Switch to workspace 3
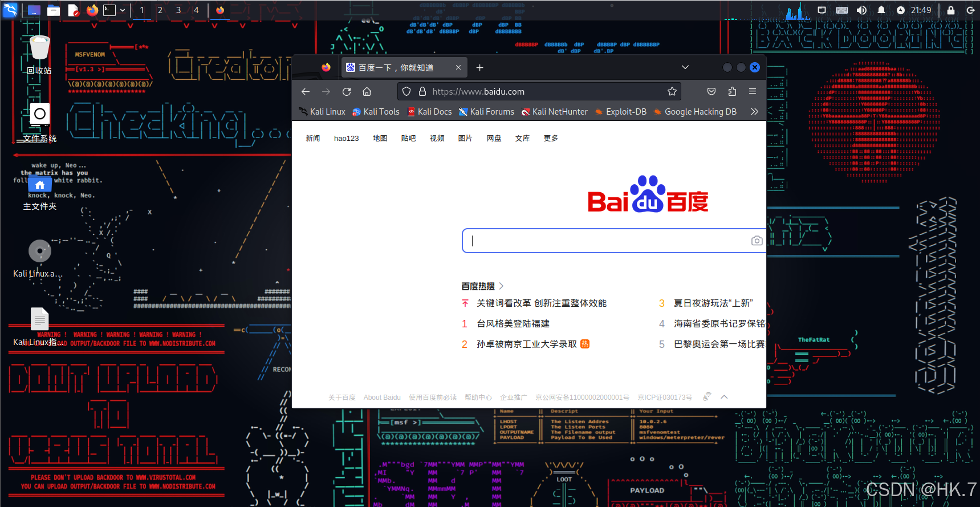 point(178,10)
